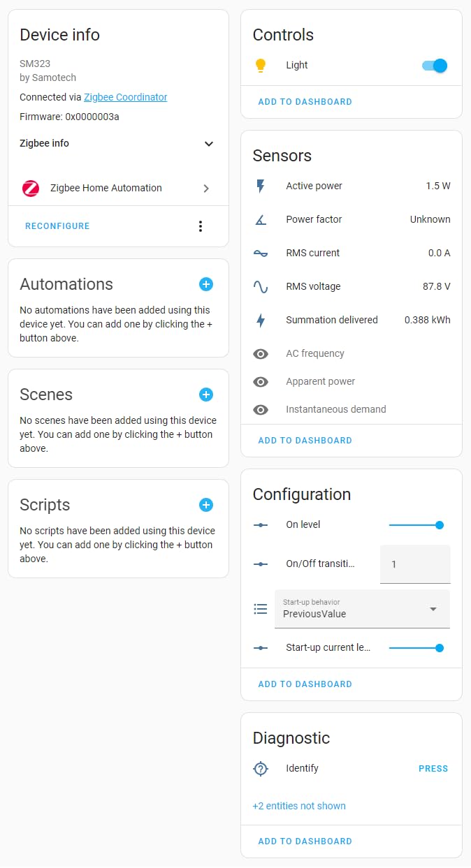Click the RMS voltage sine wave icon
Viewport: 471px width, 868px height.
click(261, 287)
